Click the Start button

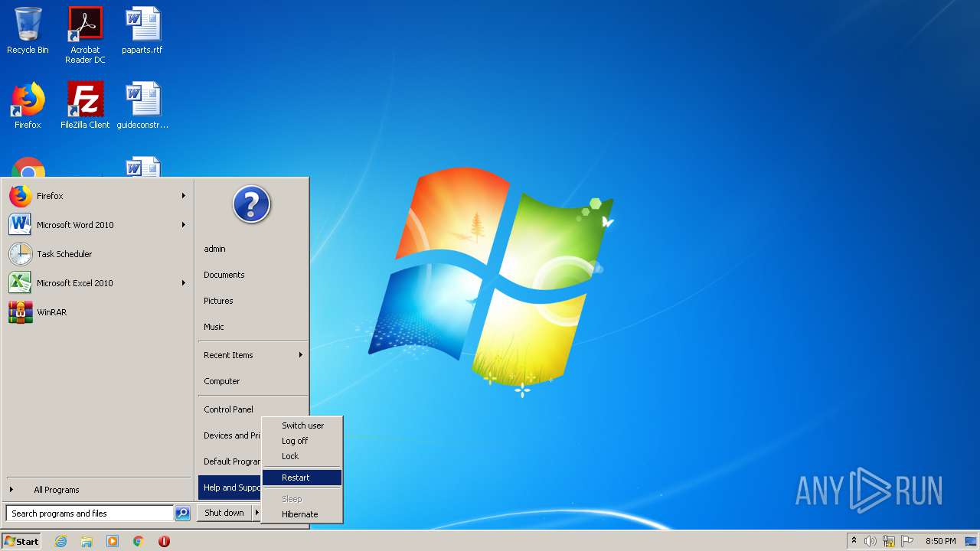pos(21,541)
